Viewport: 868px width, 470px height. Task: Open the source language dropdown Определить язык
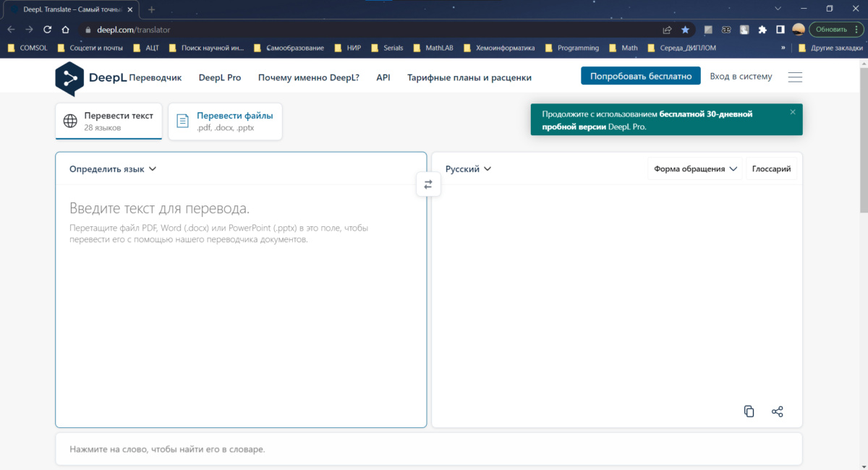click(113, 169)
